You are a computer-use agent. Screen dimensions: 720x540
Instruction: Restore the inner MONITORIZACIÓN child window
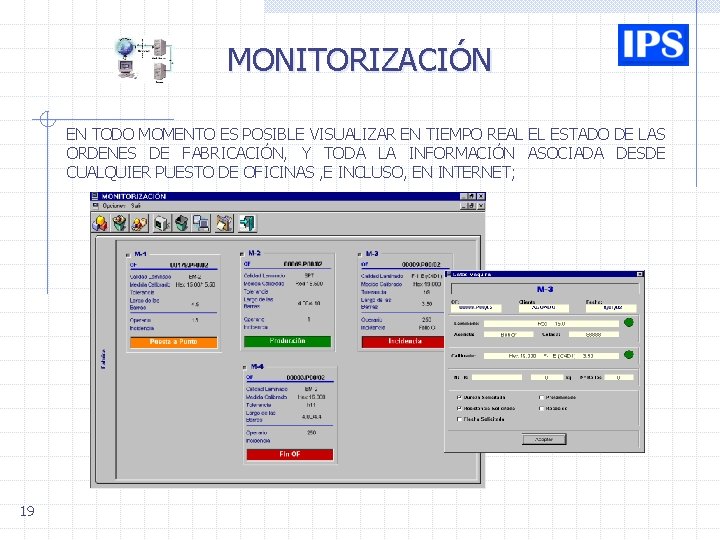(472, 206)
